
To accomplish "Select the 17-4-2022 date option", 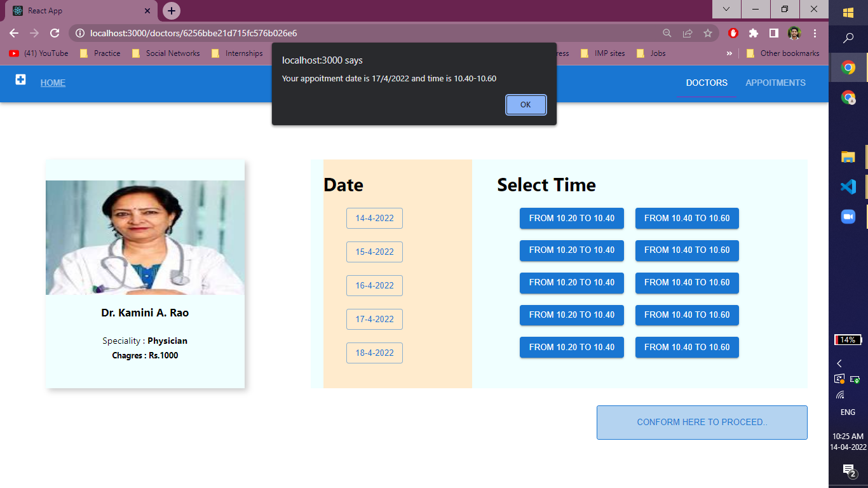I will click(374, 319).
